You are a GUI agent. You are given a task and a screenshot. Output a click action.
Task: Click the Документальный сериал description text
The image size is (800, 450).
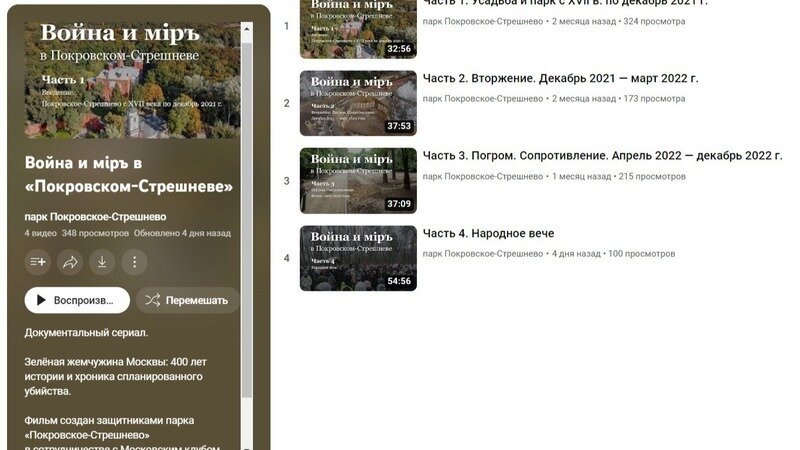coord(86,333)
